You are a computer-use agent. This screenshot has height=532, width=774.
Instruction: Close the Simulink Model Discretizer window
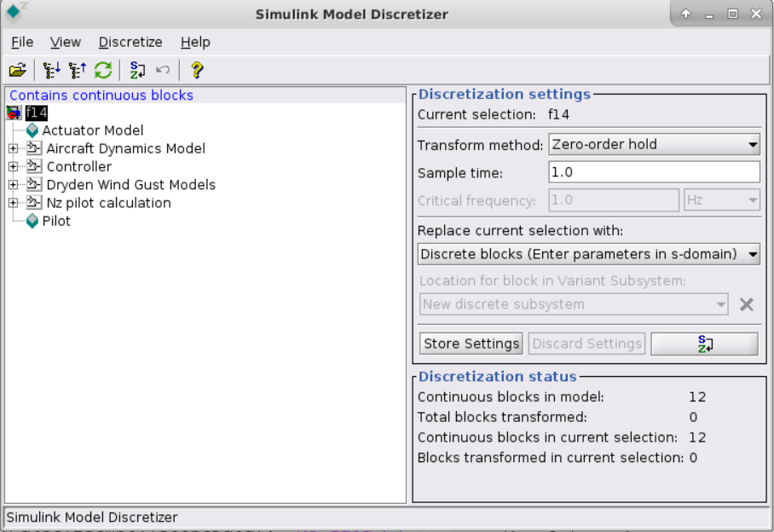(x=756, y=14)
